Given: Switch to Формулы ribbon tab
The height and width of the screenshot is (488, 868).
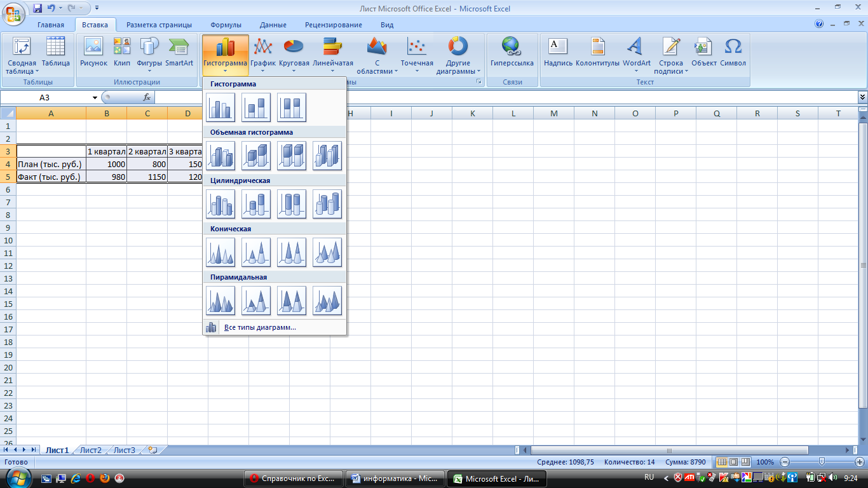Looking at the screenshot, I should click(226, 25).
